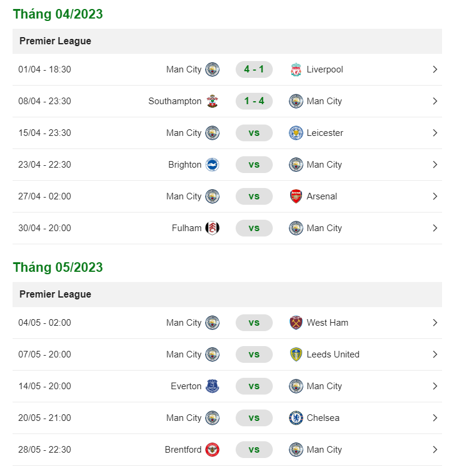Click the West Ham club crest

tap(295, 323)
